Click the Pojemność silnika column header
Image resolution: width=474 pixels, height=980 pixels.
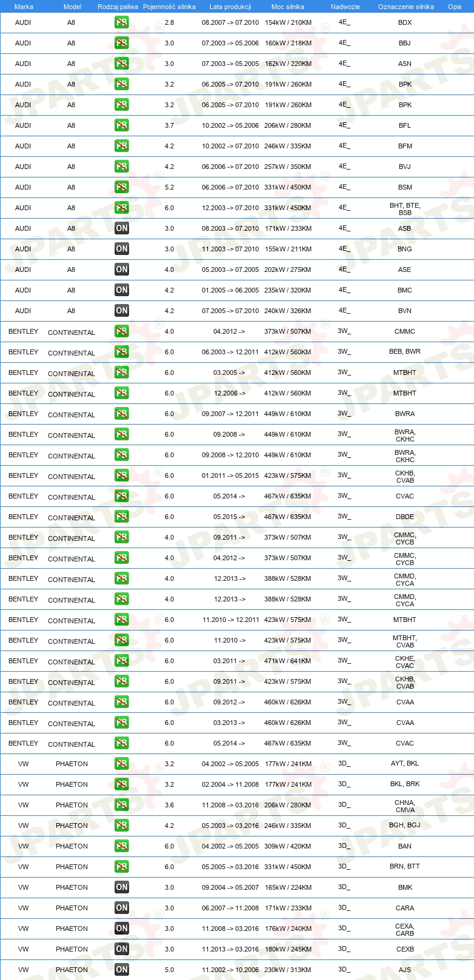pos(169,7)
